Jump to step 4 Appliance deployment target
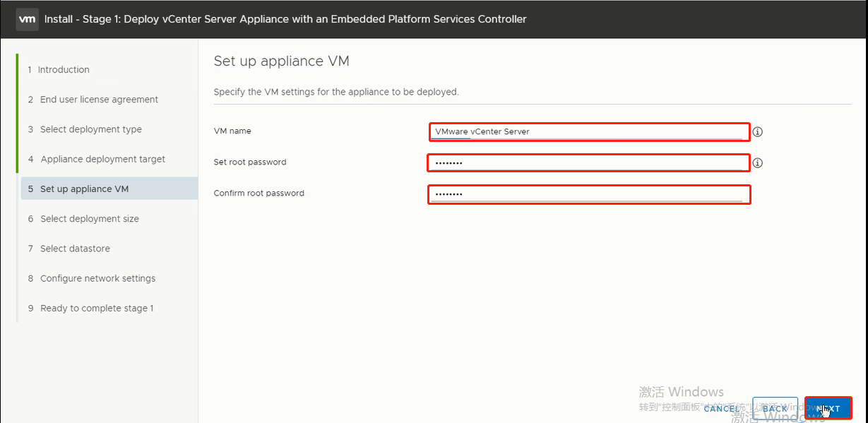 [97, 159]
